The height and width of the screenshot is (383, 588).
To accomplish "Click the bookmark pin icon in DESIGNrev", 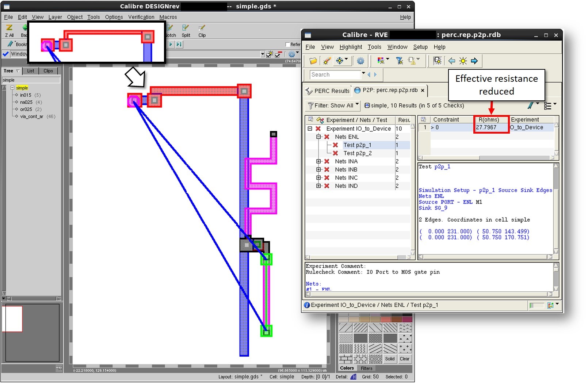I will (10, 44).
